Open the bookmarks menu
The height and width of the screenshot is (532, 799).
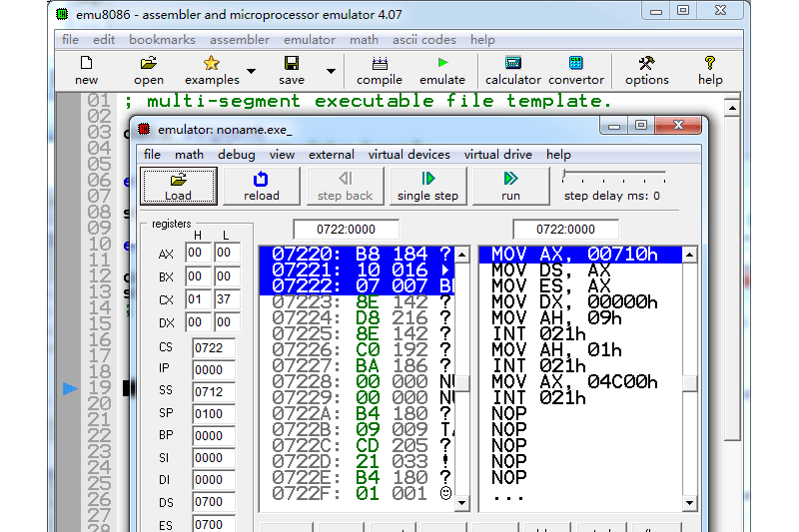(162, 40)
